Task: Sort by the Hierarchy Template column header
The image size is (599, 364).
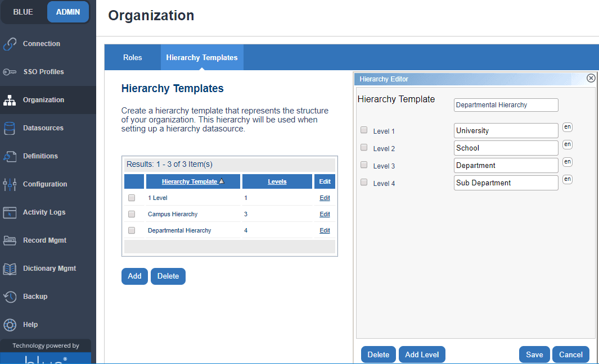Action: tap(190, 181)
